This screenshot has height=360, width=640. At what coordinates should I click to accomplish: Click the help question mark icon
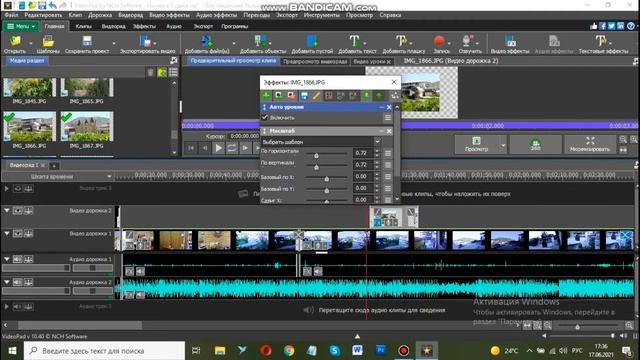pyautogui.click(x=631, y=26)
